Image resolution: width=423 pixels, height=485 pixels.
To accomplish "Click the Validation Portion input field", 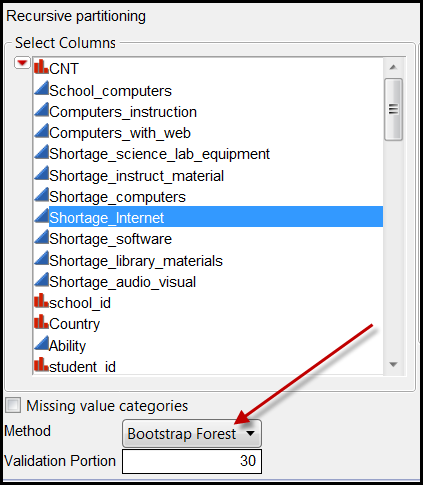I will (x=192, y=461).
